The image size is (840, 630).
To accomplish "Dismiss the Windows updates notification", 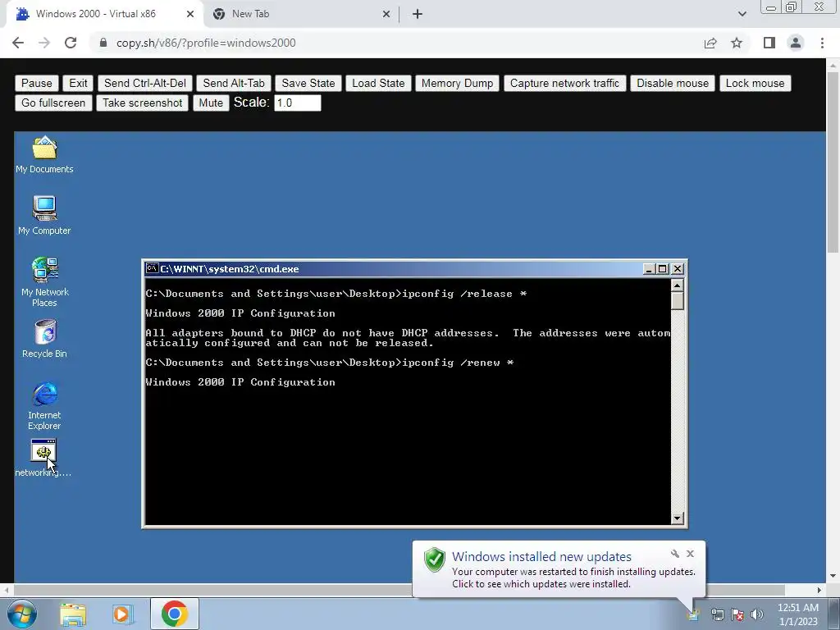I will pyautogui.click(x=690, y=554).
